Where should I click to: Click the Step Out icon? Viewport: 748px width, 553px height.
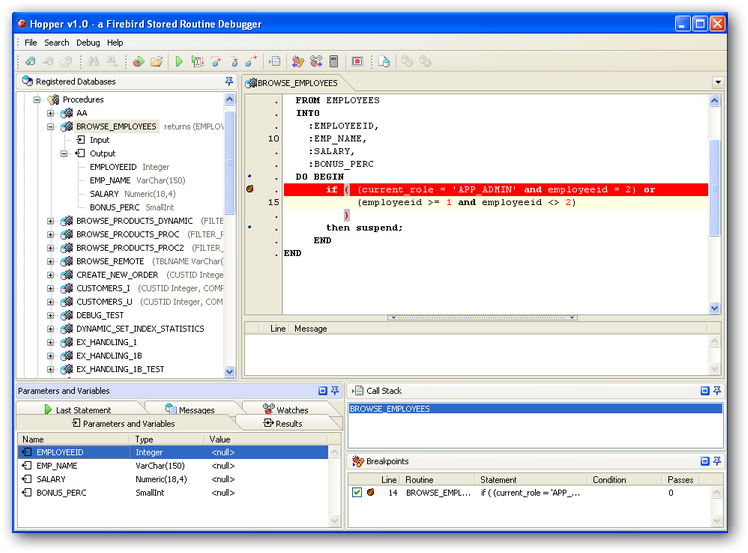click(251, 61)
